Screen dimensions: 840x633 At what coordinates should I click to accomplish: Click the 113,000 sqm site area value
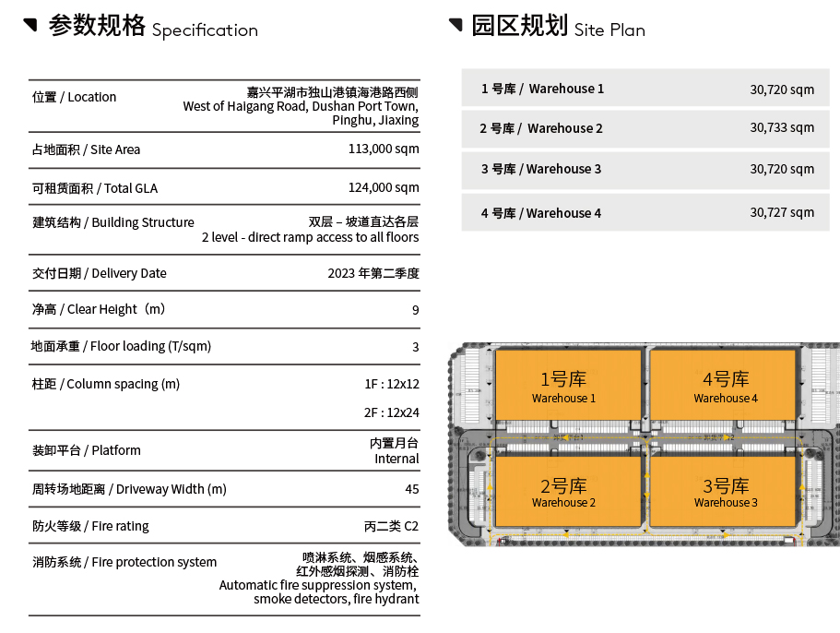384,149
